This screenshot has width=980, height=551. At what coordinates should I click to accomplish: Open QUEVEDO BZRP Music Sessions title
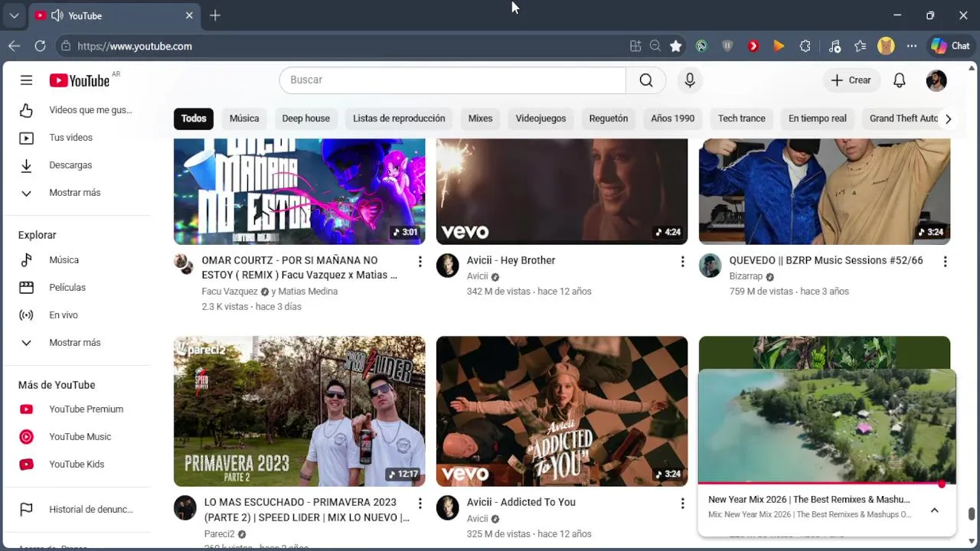[826, 260]
